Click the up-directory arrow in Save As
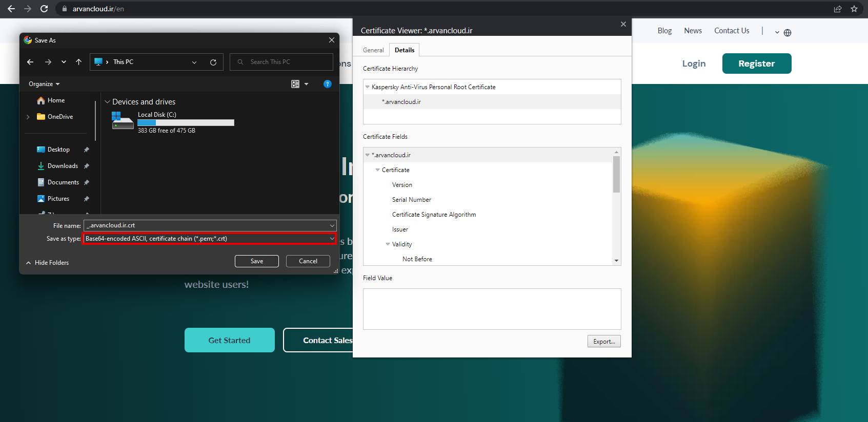The image size is (868, 422). [78, 62]
